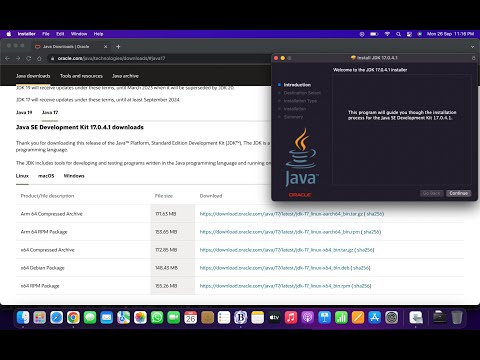Download the x64 RPM Package link
This screenshot has height=360, width=480.
[x=275, y=286]
